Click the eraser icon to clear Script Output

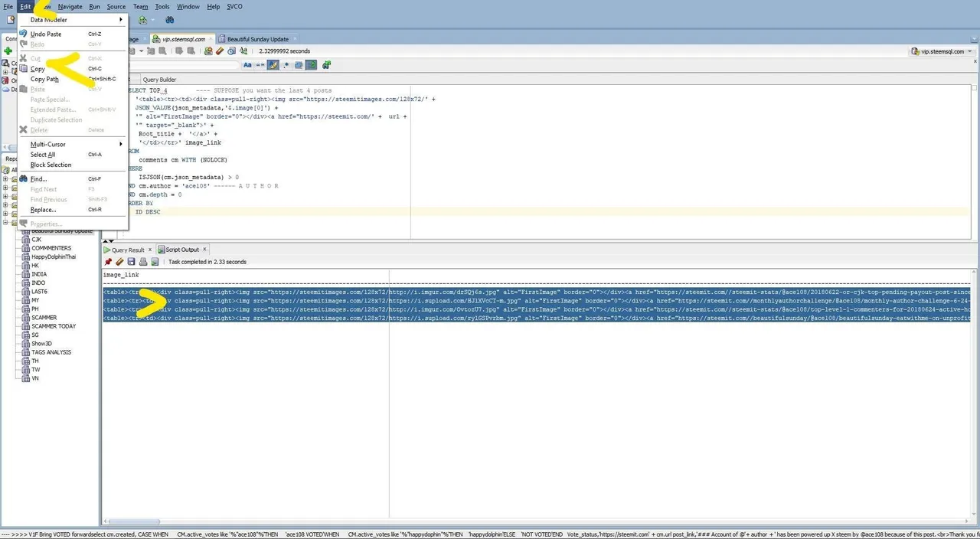point(119,262)
